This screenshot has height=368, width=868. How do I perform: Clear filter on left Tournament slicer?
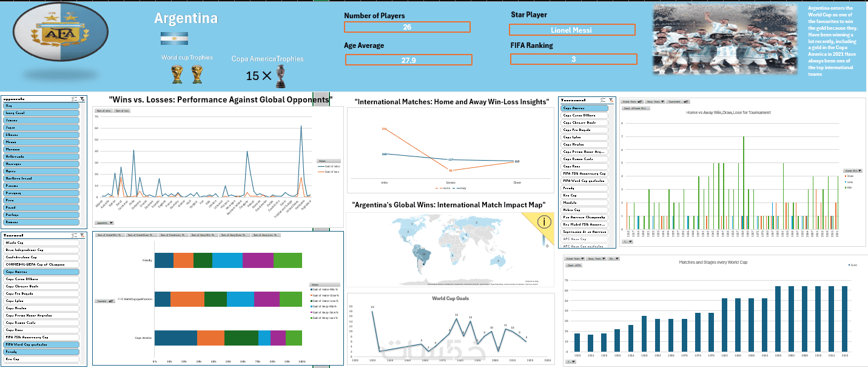[81, 236]
